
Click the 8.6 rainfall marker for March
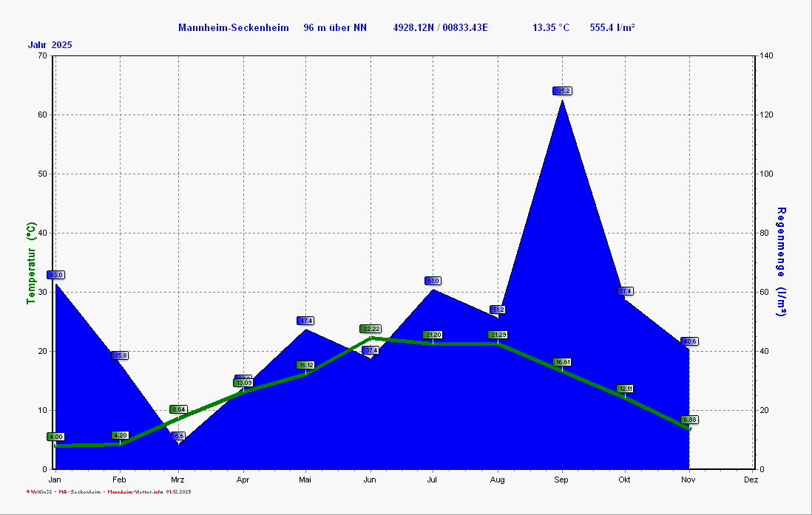coord(179,437)
